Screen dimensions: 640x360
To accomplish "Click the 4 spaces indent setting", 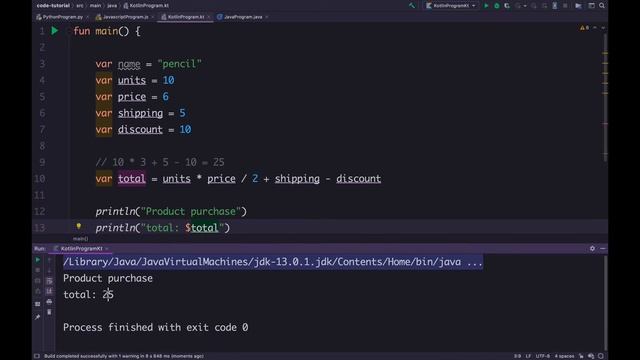I will coord(564,356).
